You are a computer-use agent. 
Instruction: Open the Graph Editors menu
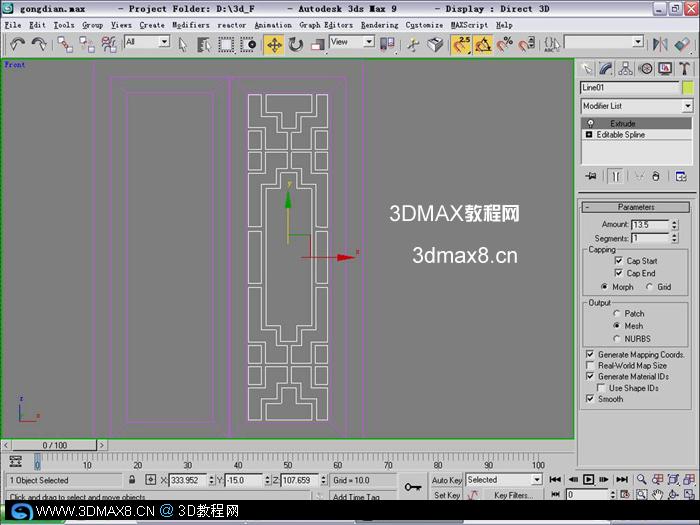[326, 25]
